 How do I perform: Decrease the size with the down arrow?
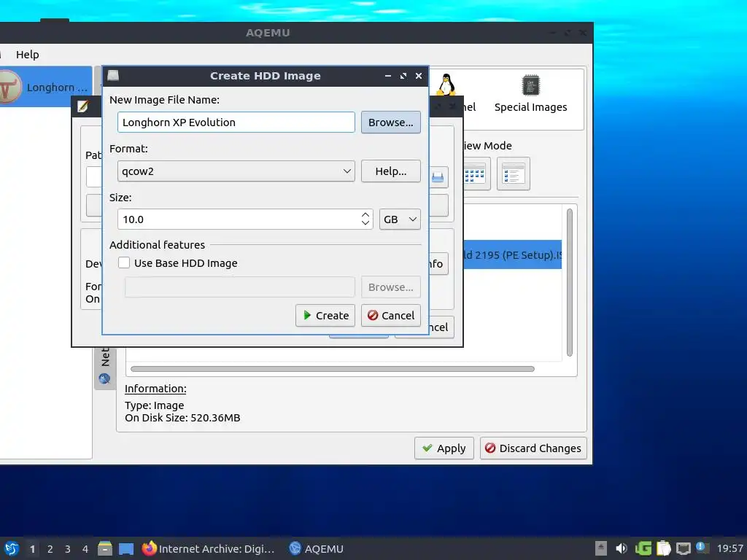tap(365, 223)
